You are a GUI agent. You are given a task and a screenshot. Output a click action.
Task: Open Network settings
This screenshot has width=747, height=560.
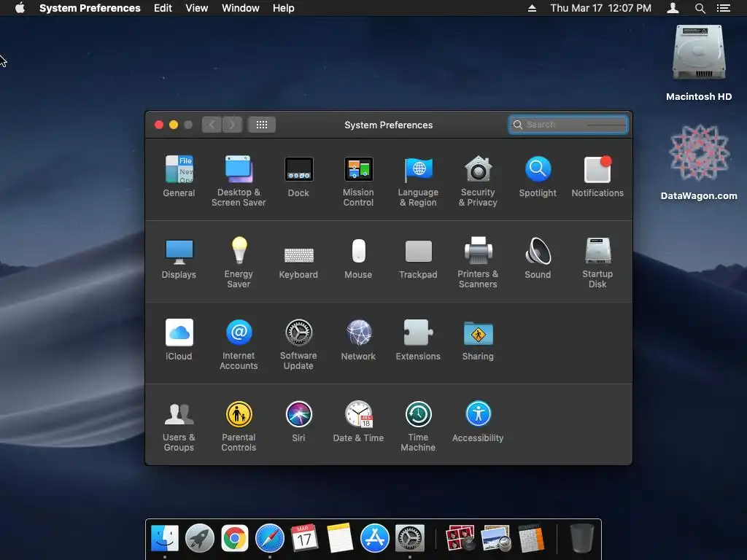(x=358, y=340)
